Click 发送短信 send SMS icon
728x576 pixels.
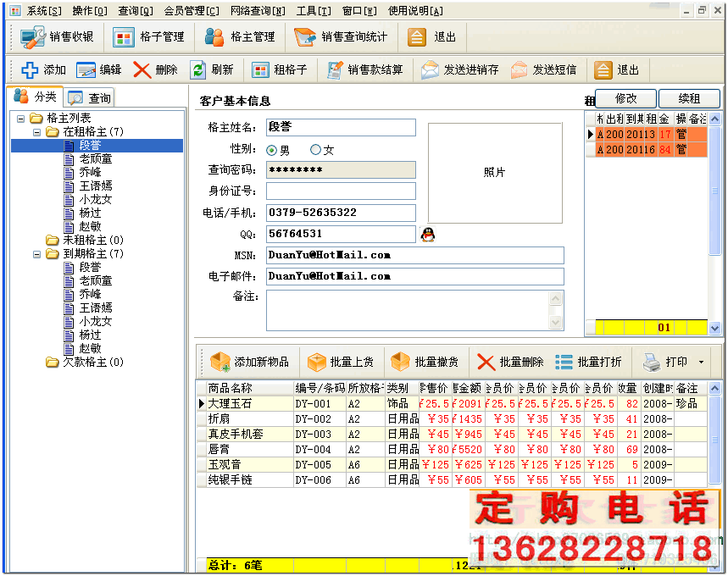click(x=519, y=70)
